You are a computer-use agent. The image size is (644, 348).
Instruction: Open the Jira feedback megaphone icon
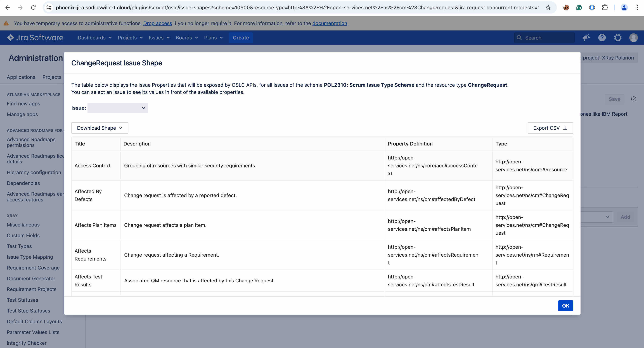(x=586, y=38)
